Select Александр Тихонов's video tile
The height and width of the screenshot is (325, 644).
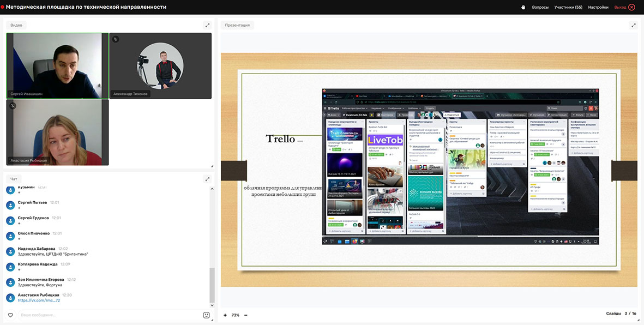pos(160,66)
